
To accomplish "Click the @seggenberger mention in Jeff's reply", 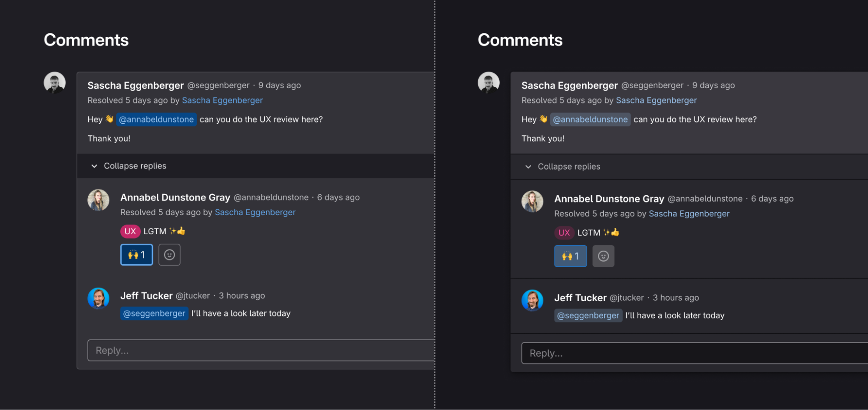I will coord(154,313).
